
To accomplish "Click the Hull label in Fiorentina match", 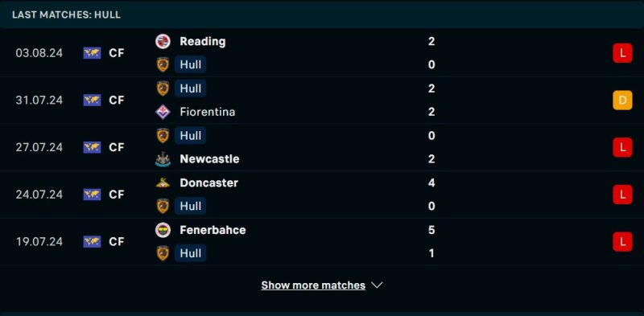I will [191, 88].
